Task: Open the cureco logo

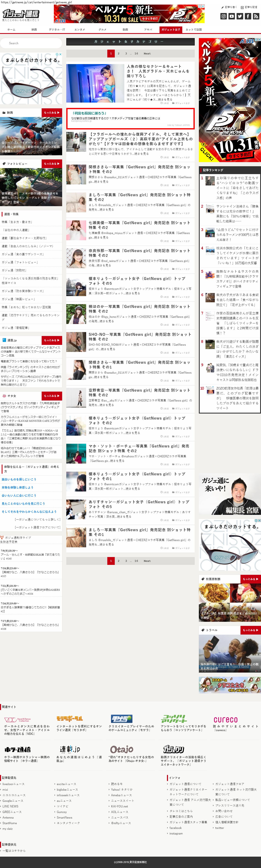Action: pos(226,719)
